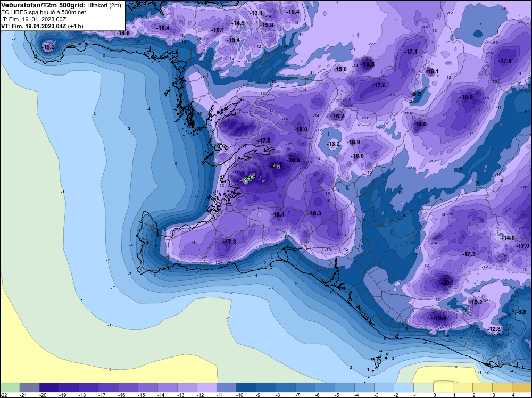Click the -17.1 temperature label
The width and height of the screenshot is (532, 398).
[x=411, y=52]
